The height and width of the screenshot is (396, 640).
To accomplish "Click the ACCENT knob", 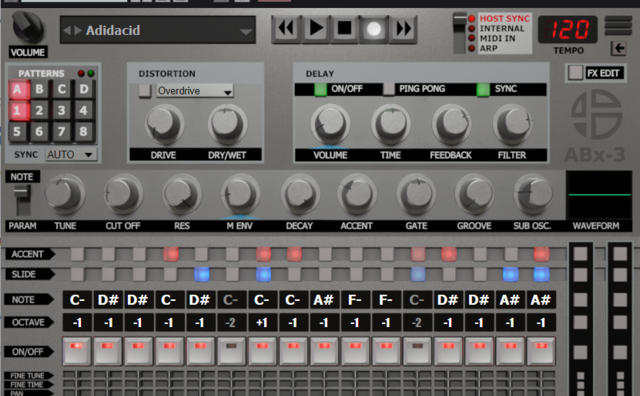I will [x=357, y=194].
